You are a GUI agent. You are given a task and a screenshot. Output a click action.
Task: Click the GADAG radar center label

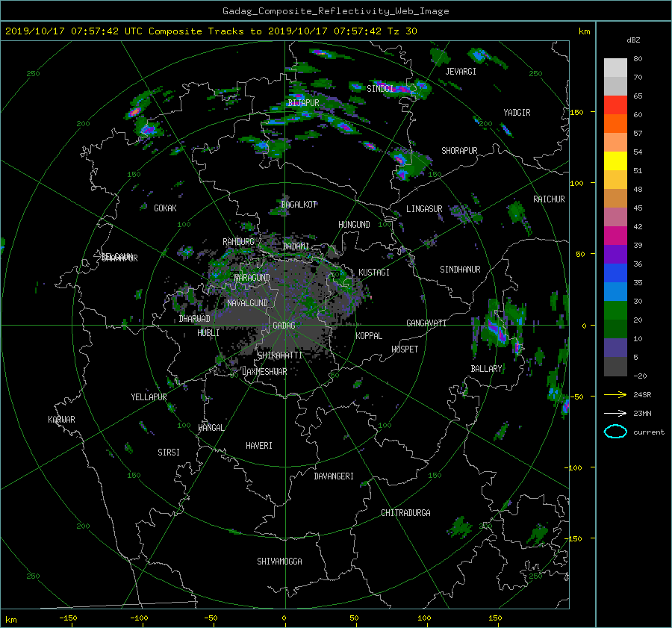tap(284, 326)
